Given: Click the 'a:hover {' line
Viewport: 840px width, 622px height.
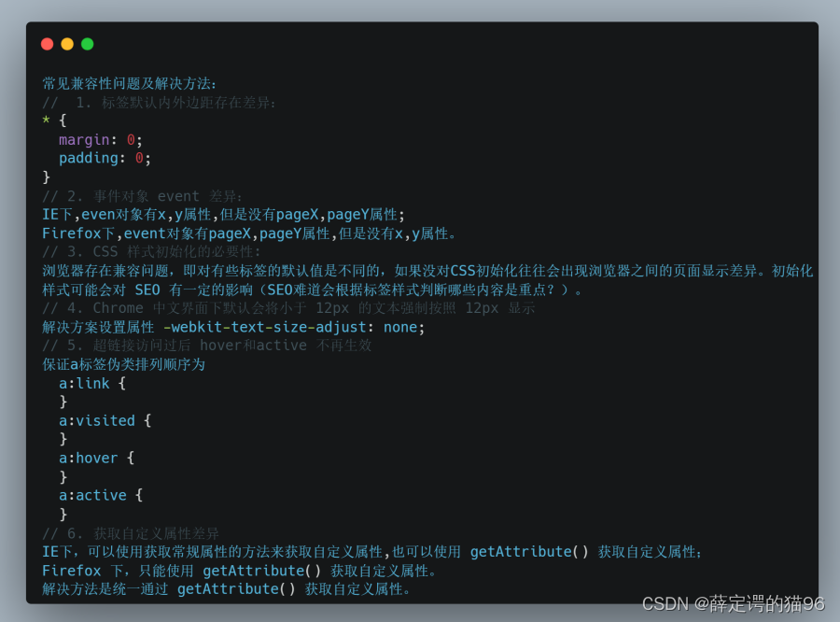Looking at the screenshot, I should [x=96, y=458].
